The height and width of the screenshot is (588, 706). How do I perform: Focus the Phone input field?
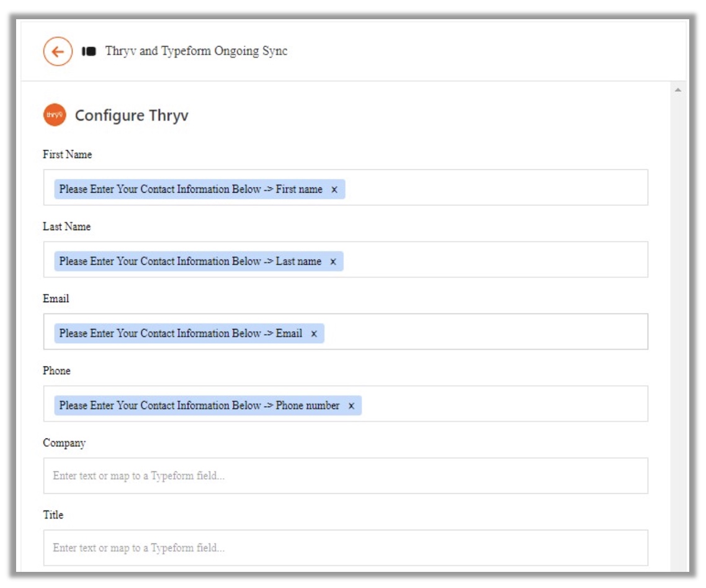point(346,404)
